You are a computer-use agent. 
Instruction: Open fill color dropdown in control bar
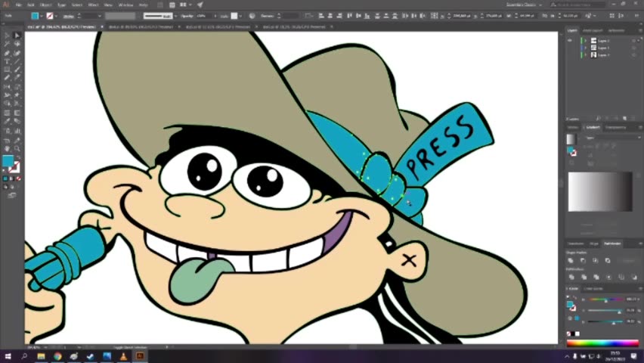(42, 16)
